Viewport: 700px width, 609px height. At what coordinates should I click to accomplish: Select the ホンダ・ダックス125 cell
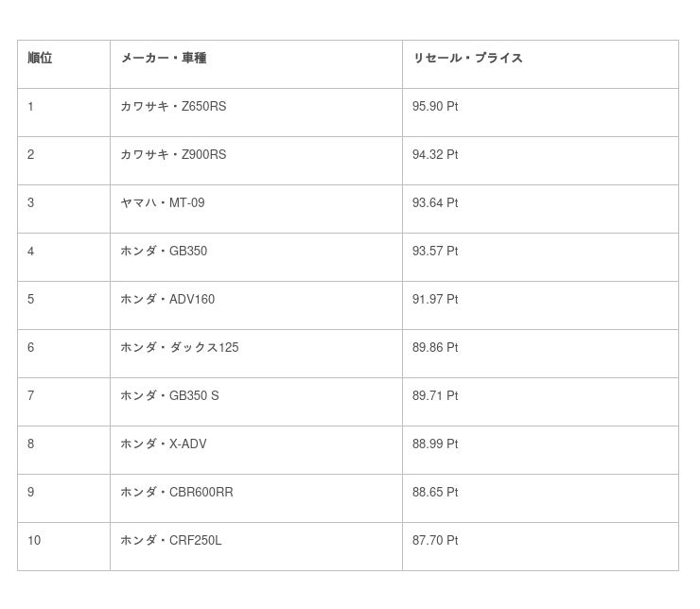pyautogui.click(x=180, y=348)
